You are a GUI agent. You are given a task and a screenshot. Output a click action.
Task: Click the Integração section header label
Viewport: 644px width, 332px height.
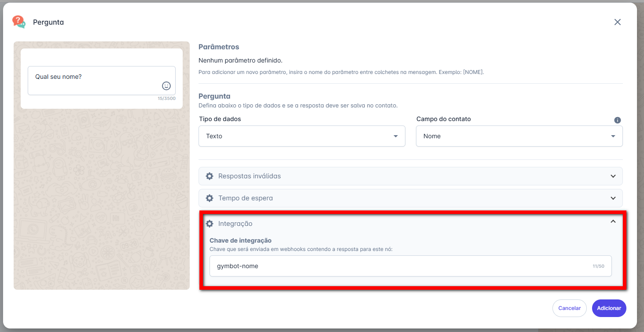click(235, 224)
